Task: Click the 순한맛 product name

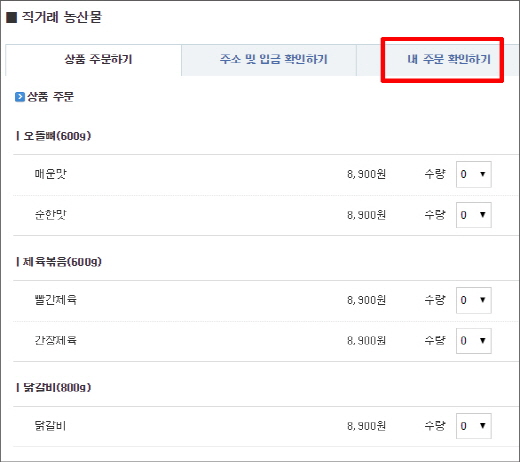Action: [x=51, y=215]
